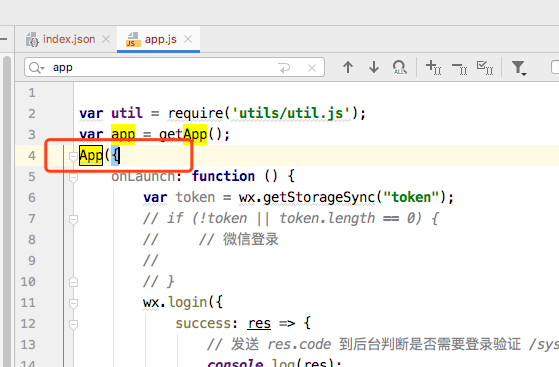Collapse the comment block at line 7
Viewport: 559px width, 367px height.
73,219
